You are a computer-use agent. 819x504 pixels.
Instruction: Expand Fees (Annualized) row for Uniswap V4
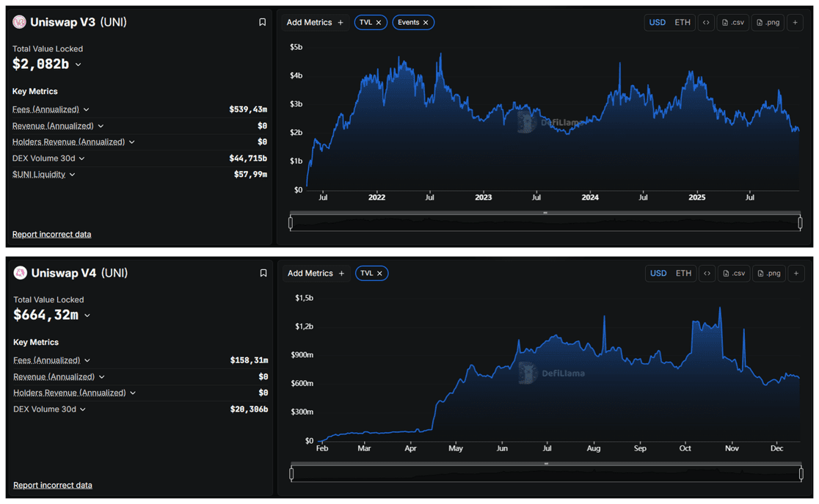(x=87, y=360)
